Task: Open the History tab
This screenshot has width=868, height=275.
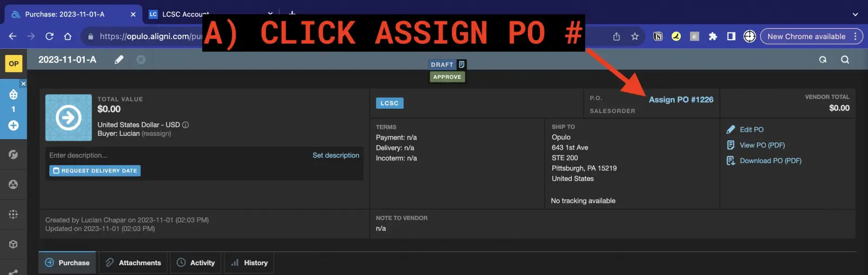Action: pyautogui.click(x=250, y=262)
